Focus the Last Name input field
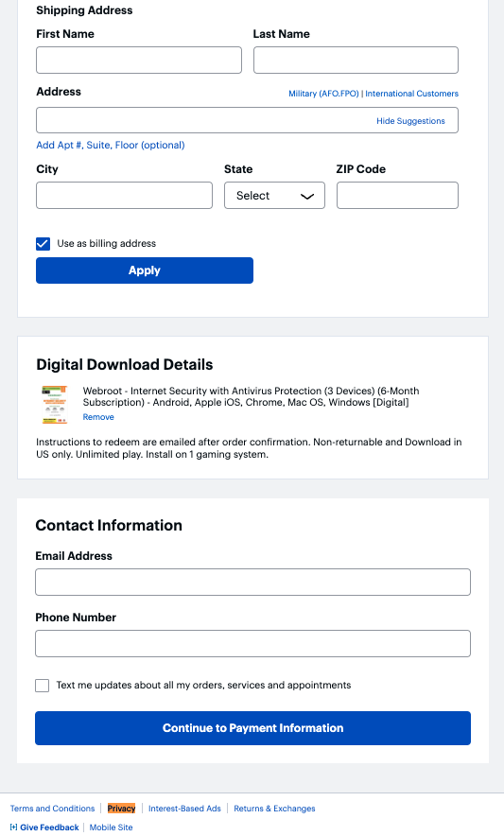Viewport: 504px width, 836px height. (x=356, y=60)
